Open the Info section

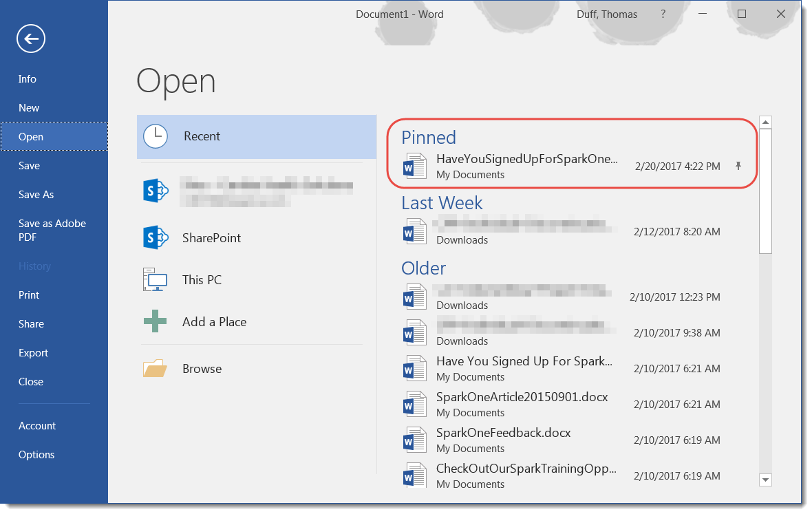[x=27, y=78]
